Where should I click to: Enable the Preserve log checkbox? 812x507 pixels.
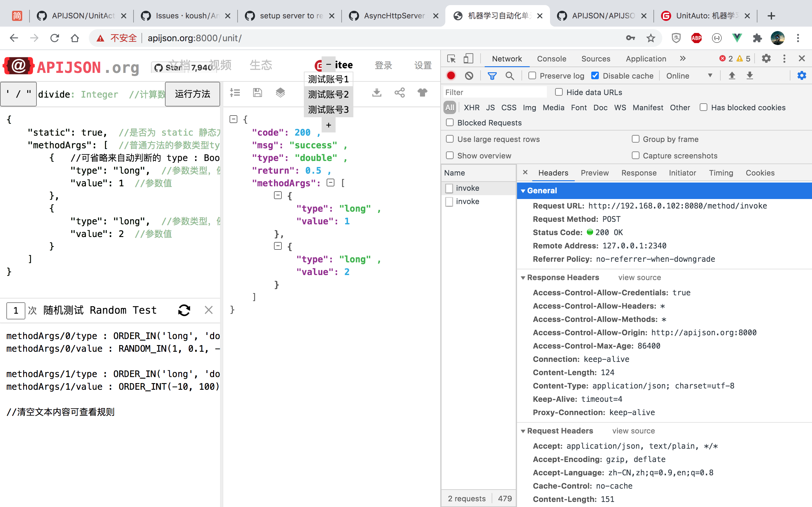(x=532, y=76)
